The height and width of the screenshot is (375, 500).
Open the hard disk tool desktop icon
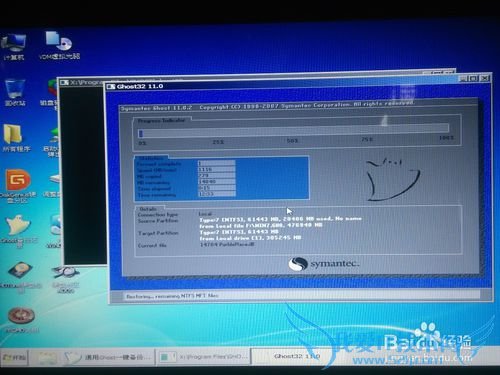[20, 277]
